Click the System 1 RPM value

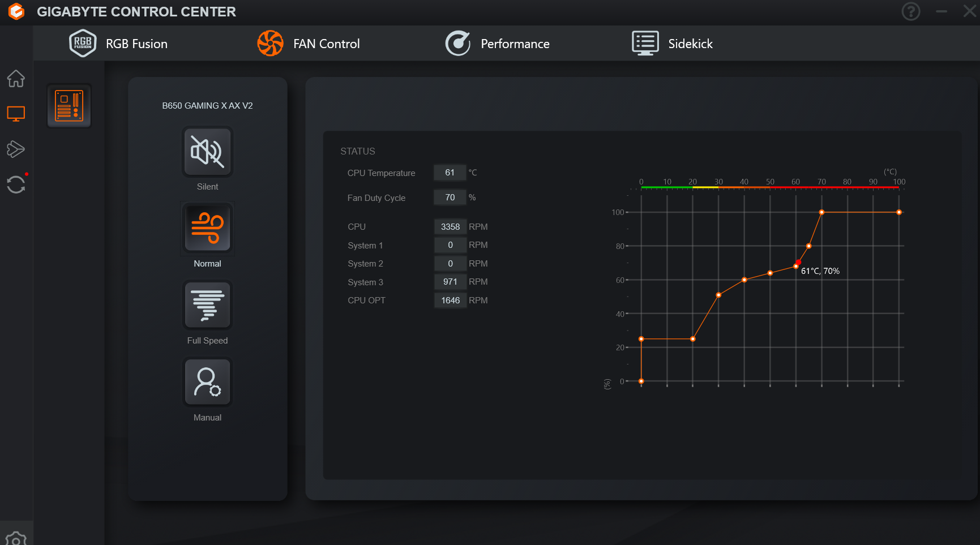[x=450, y=245]
